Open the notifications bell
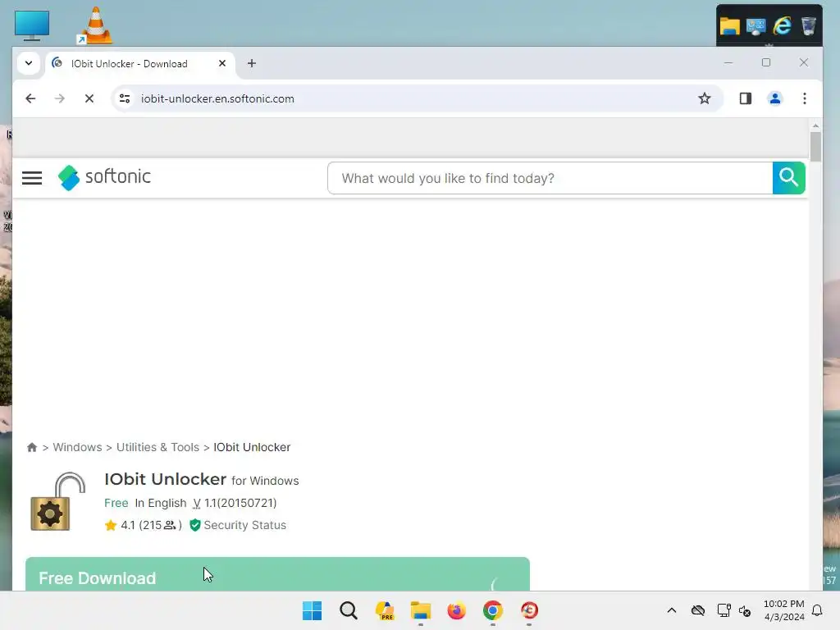 click(817, 610)
